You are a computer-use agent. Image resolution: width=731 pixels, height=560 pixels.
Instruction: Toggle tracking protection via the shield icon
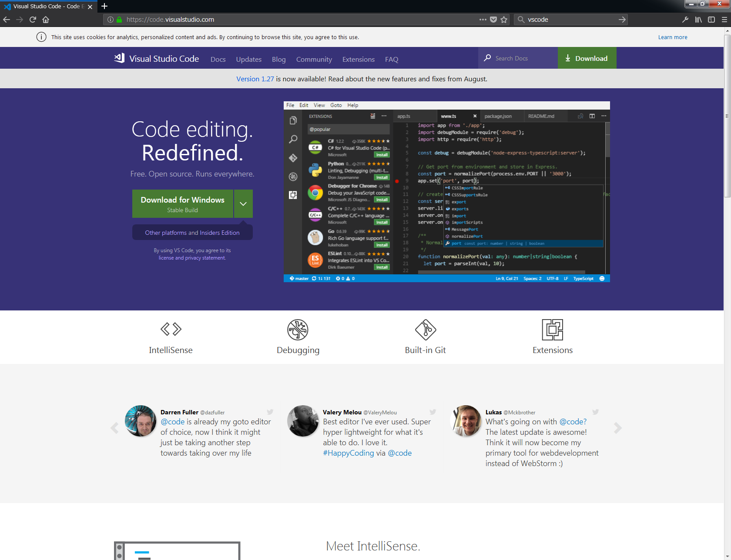coord(493,19)
